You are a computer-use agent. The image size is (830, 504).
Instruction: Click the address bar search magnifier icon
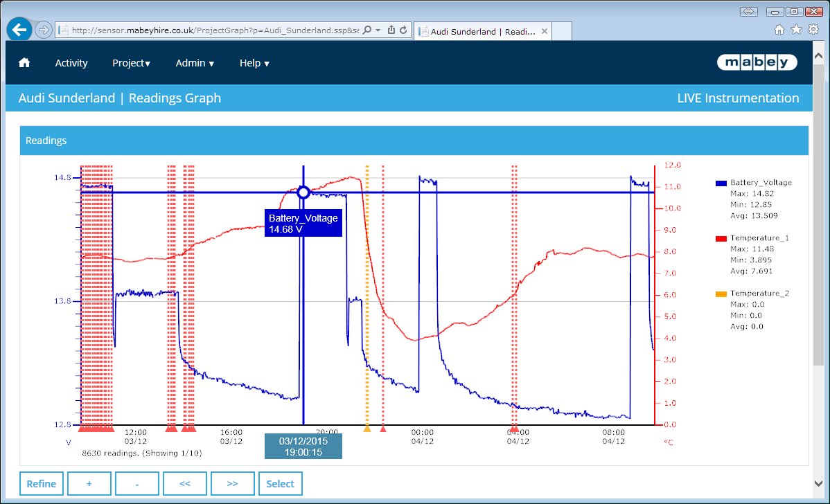[x=367, y=30]
